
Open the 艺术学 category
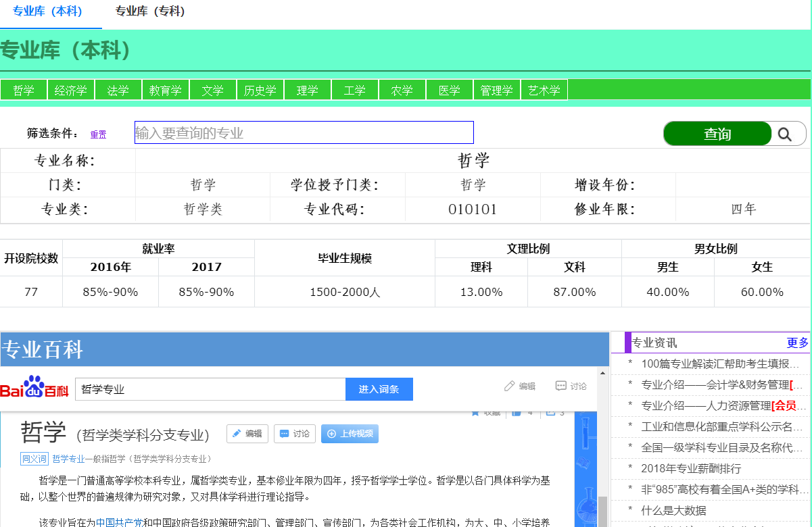(x=544, y=91)
